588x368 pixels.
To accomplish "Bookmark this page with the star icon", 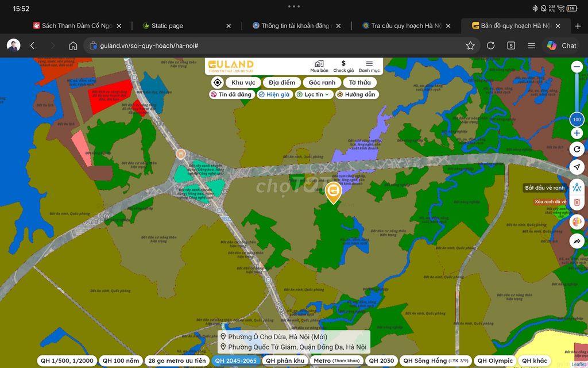I will point(470,46).
